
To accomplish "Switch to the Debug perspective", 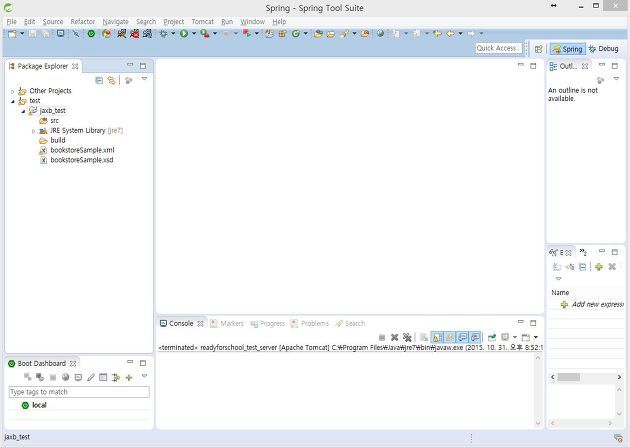I will pyautogui.click(x=603, y=49).
